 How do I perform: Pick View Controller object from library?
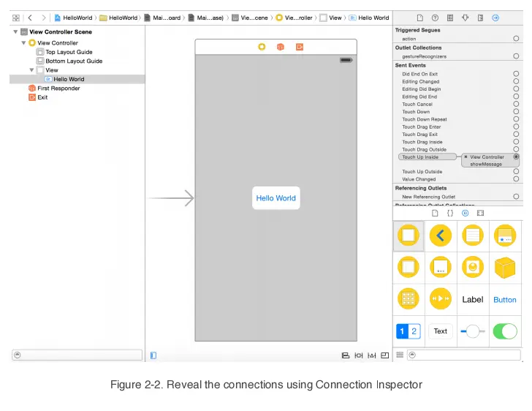408,235
